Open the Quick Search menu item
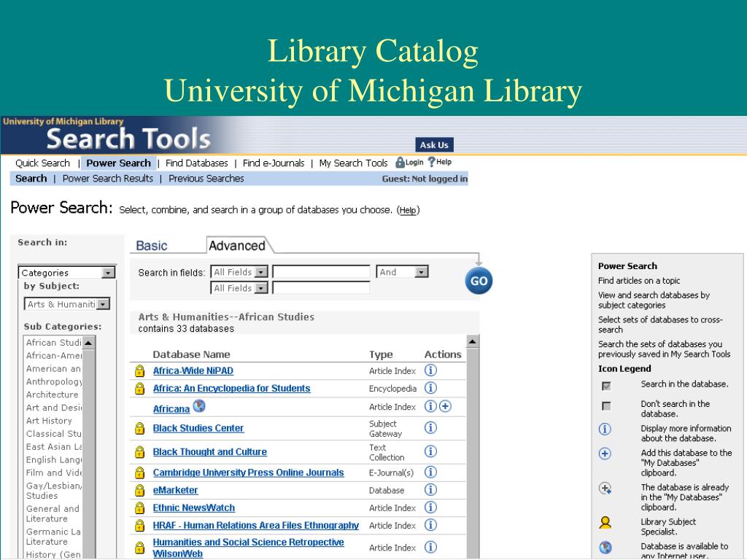747x560 pixels. point(42,163)
